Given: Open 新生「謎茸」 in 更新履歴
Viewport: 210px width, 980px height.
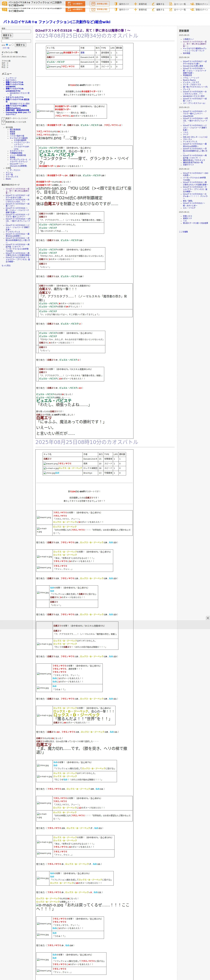Looking at the screenshot, I should pos(188,201).
